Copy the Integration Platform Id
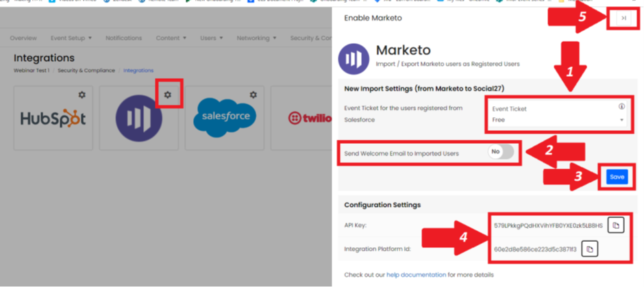This screenshot has width=644, height=287. (x=589, y=249)
